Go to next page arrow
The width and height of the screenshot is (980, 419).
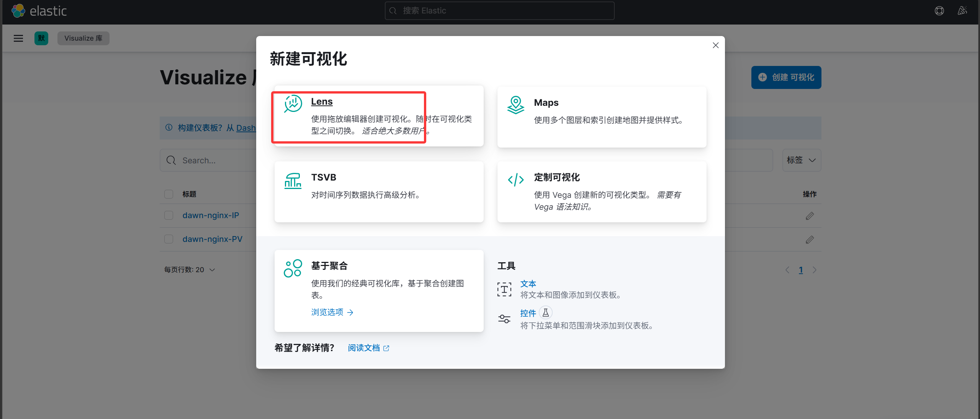pyautogui.click(x=815, y=270)
